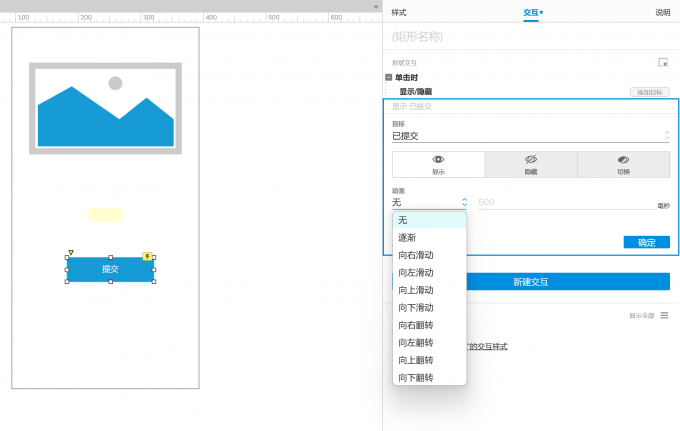Switch to the 样式 tab

(x=399, y=13)
